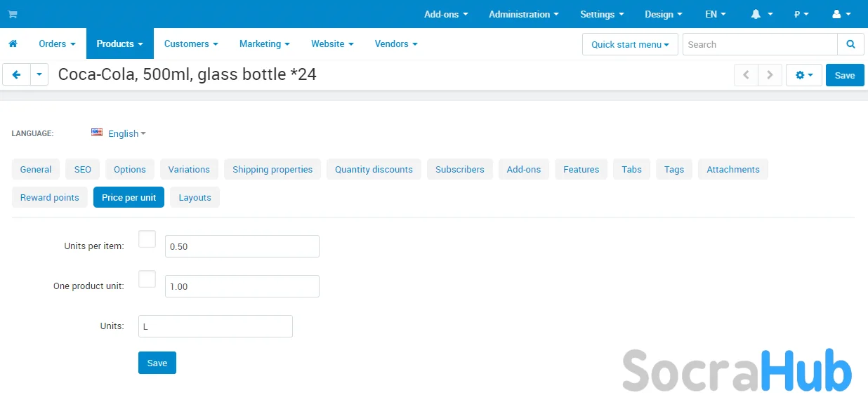Go to previous product with left chevron
This screenshot has width=868, height=395.
(x=746, y=75)
